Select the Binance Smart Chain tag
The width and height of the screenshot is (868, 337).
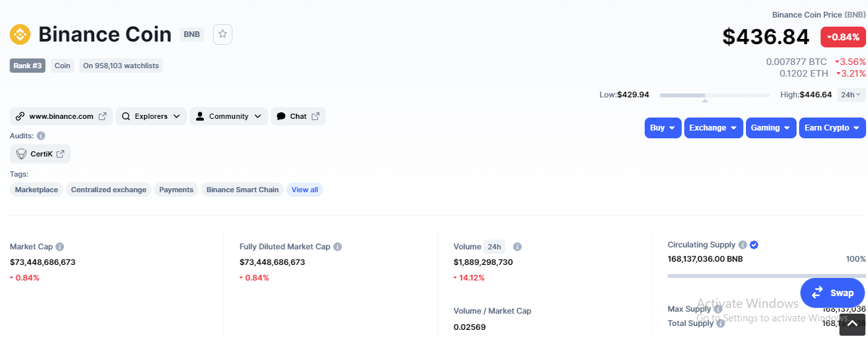coord(243,190)
